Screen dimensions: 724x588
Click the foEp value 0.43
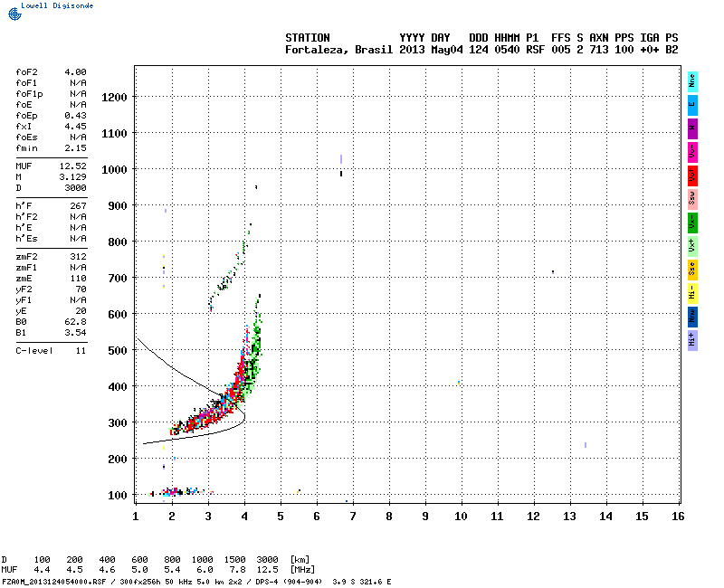[x=75, y=116]
